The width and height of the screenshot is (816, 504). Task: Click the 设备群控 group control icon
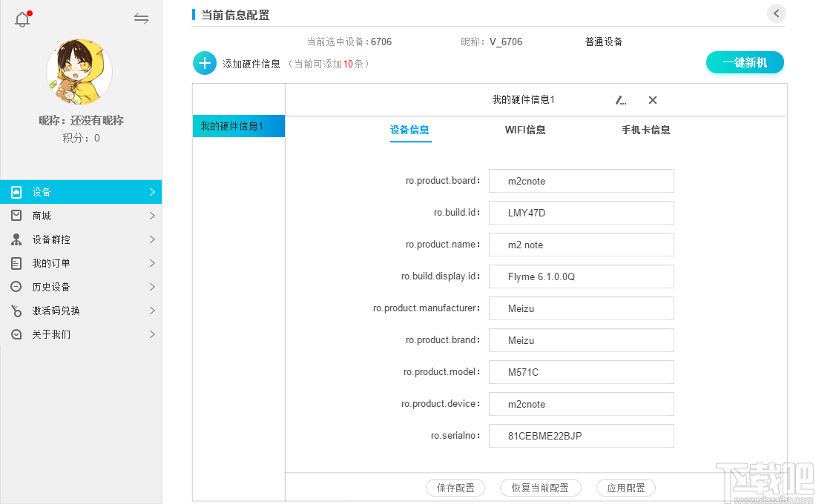[16, 239]
